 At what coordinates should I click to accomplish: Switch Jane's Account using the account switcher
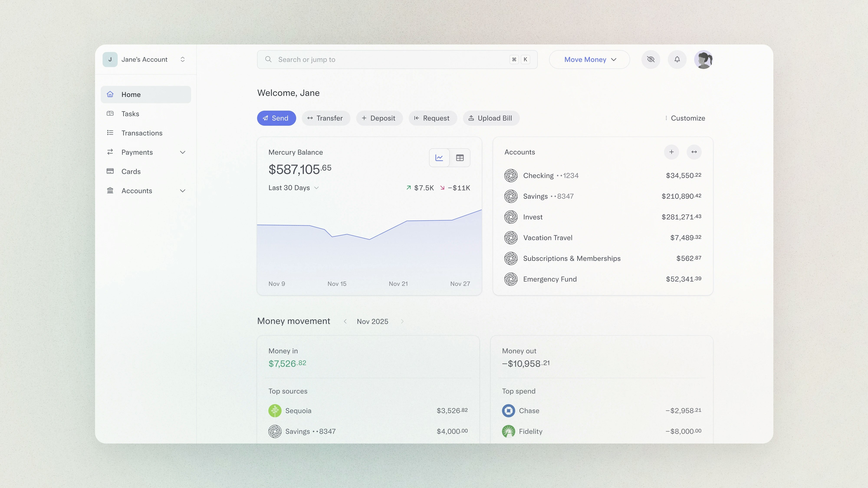click(182, 59)
